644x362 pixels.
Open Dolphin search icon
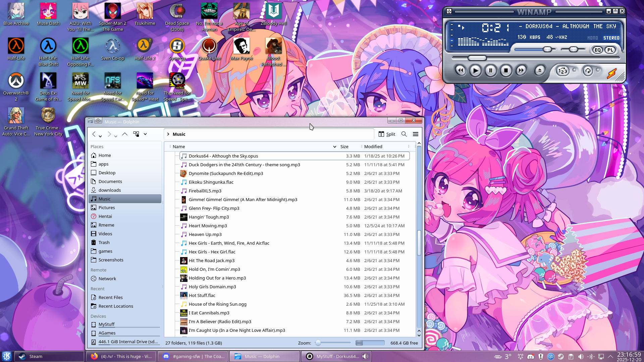pos(404,134)
